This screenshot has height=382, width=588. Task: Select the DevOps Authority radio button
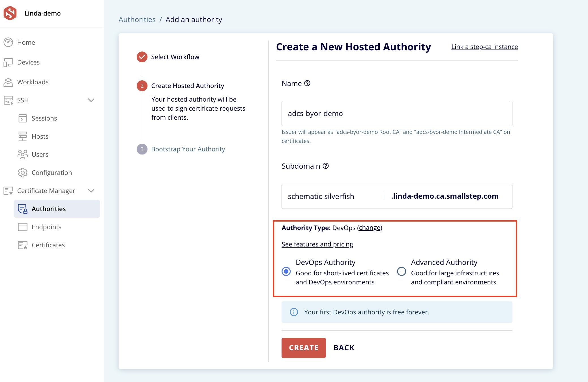(x=287, y=272)
